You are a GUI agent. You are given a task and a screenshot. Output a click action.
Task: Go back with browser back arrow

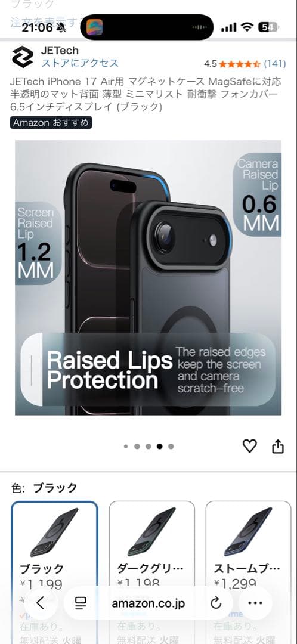pos(40,603)
